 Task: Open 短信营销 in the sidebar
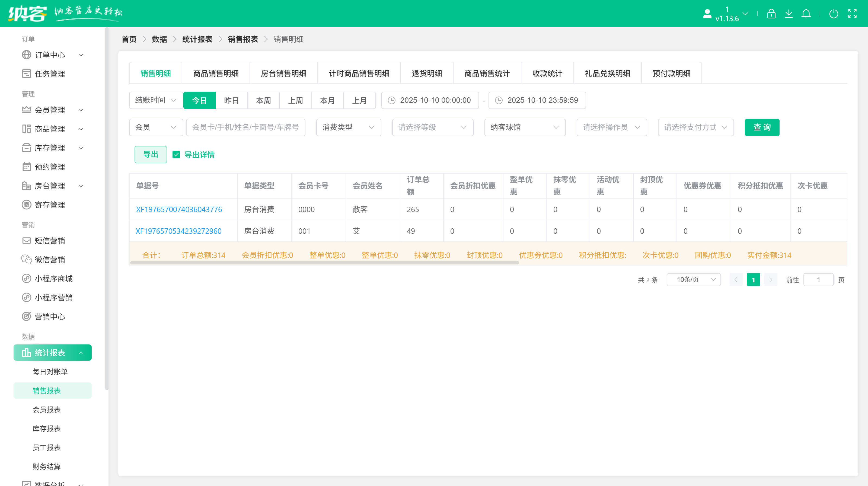[50, 241]
